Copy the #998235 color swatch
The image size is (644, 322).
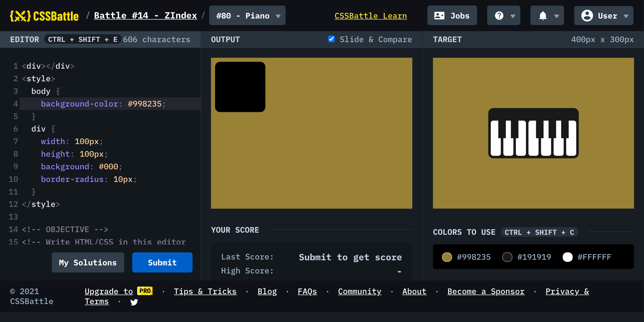[x=447, y=257]
